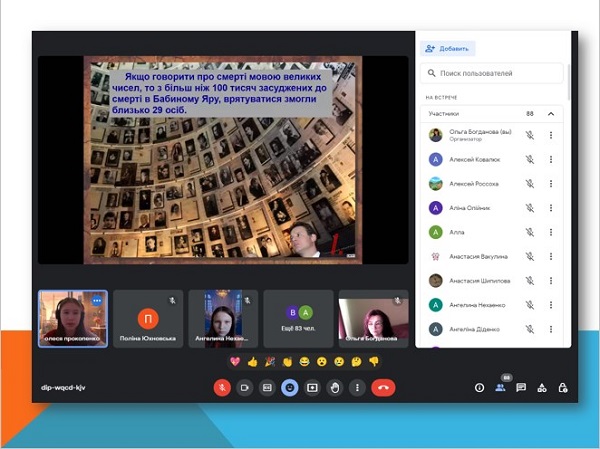Mute participant Алла microphone icon
The height and width of the screenshot is (449, 600).
(530, 232)
